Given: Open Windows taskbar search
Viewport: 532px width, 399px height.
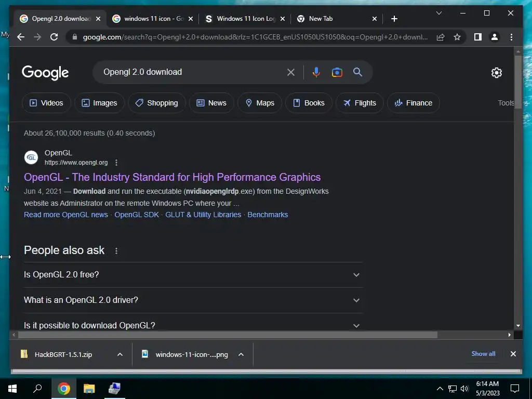Looking at the screenshot, I should [37, 389].
